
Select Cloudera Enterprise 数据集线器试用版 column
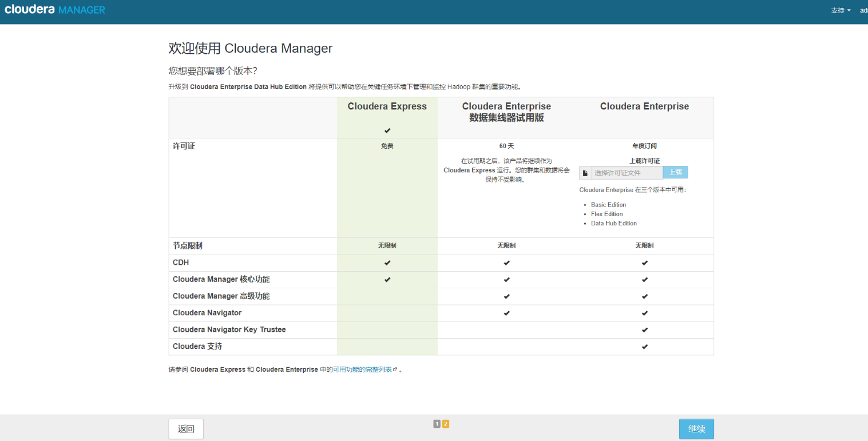pos(506,112)
